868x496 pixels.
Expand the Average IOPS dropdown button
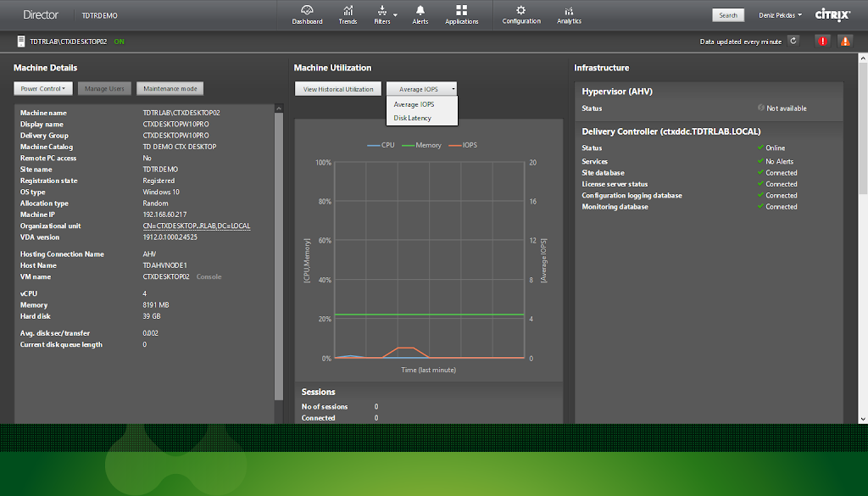click(422, 89)
